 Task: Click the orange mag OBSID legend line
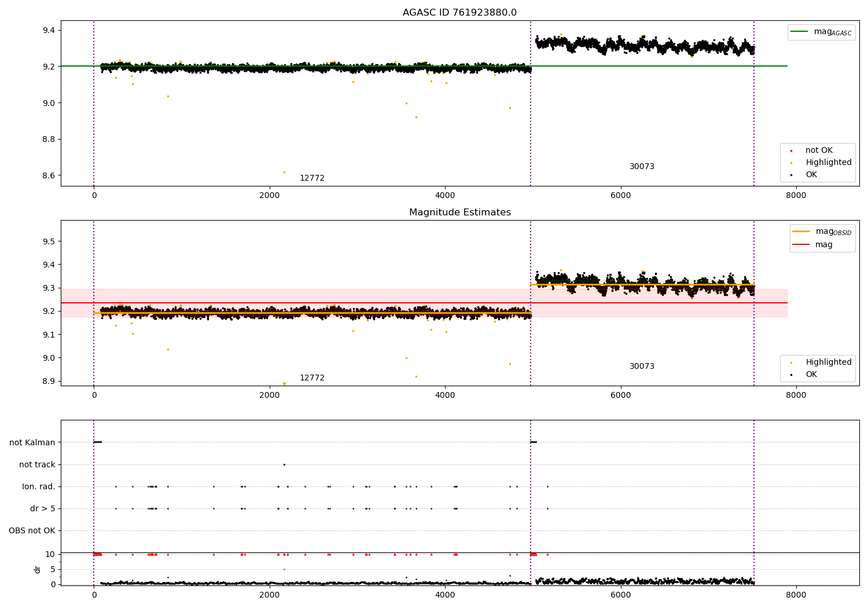point(801,232)
